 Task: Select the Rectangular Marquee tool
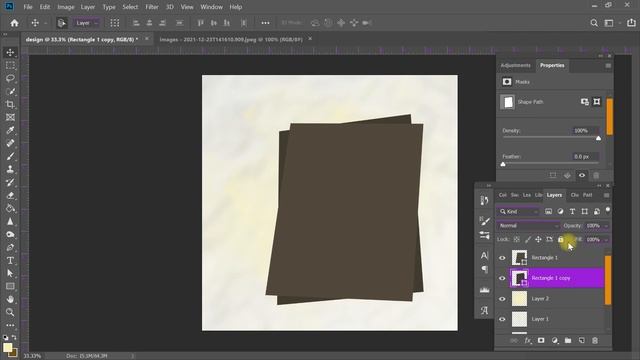point(10,65)
